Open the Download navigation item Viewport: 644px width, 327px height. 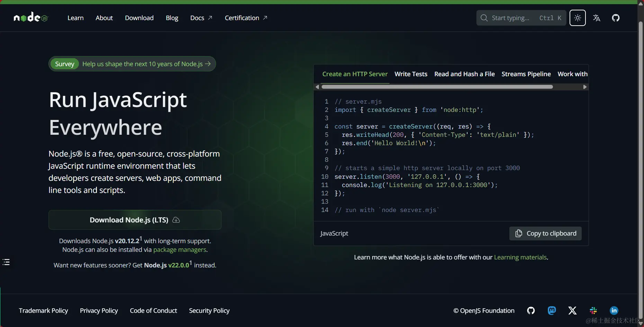pos(139,18)
